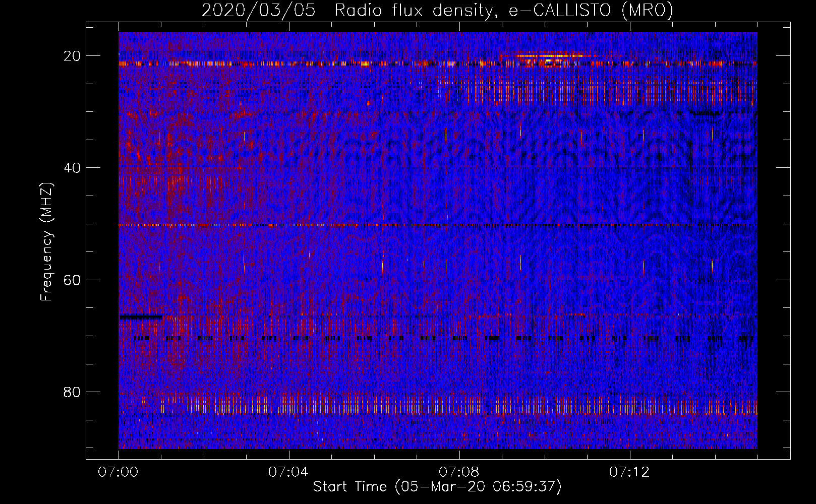Click the '80' frequency tick label
Image resolution: width=816 pixels, height=504 pixels.
(x=73, y=392)
